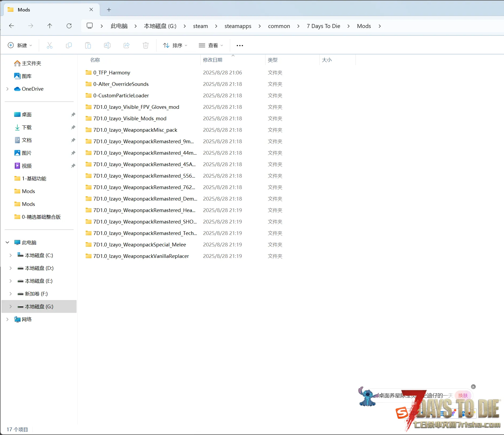504x435 pixels.
Task: Go up one directory level
Action: point(50,26)
